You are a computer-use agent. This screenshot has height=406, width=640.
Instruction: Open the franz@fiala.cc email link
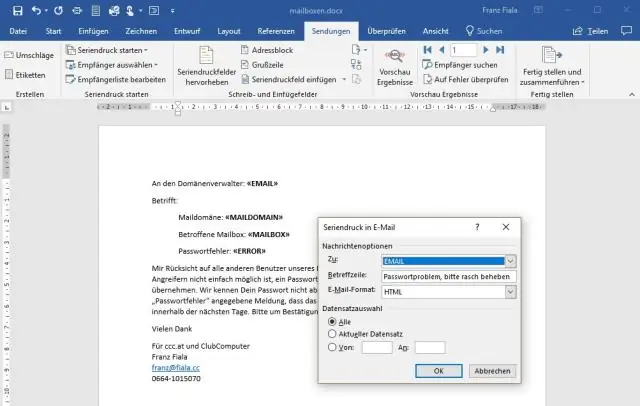[x=176, y=368]
